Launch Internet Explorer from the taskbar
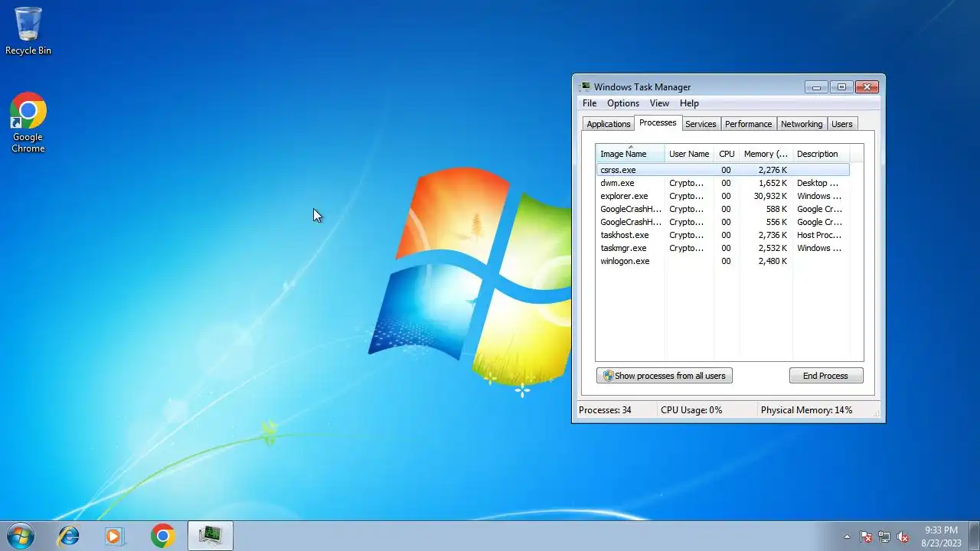 click(x=68, y=536)
